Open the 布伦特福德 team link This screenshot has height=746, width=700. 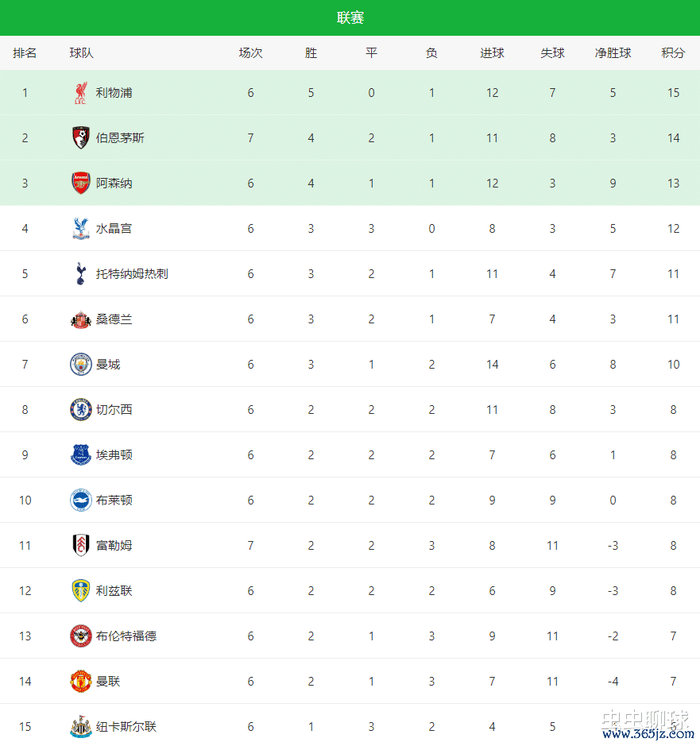tap(126, 636)
